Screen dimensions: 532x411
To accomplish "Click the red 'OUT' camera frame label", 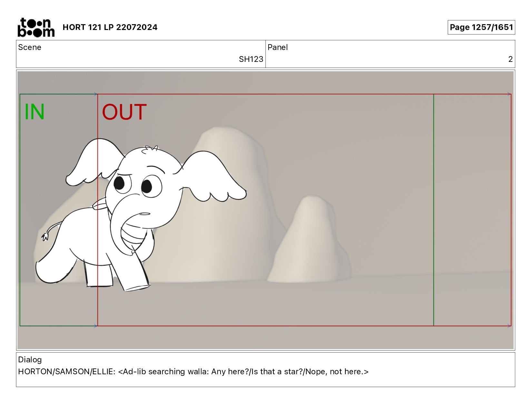I will pyautogui.click(x=124, y=112).
